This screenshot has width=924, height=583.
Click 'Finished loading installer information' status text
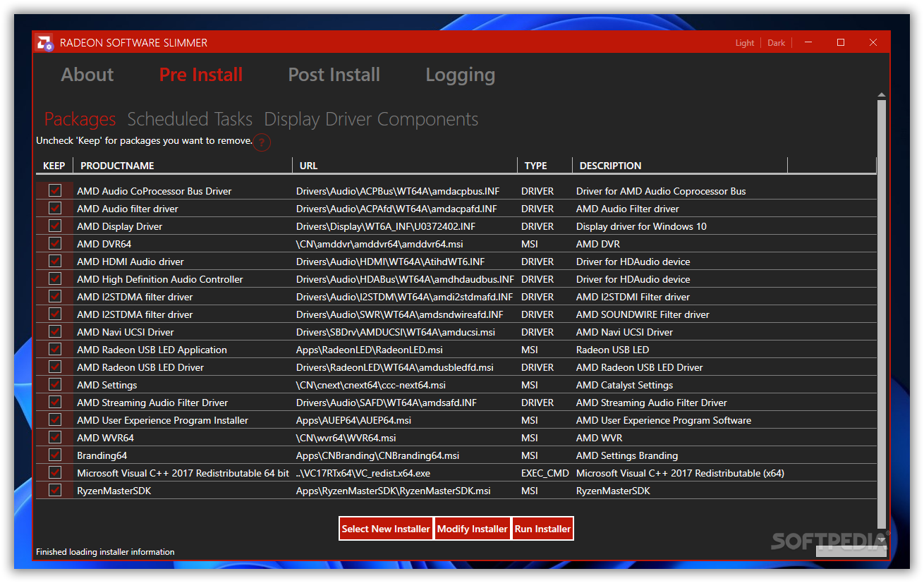click(105, 552)
